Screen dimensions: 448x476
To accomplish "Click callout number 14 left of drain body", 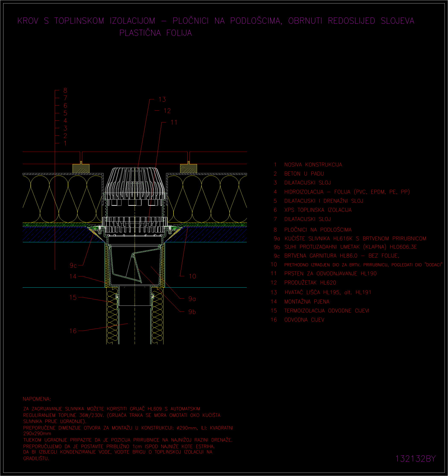I will (73, 276).
